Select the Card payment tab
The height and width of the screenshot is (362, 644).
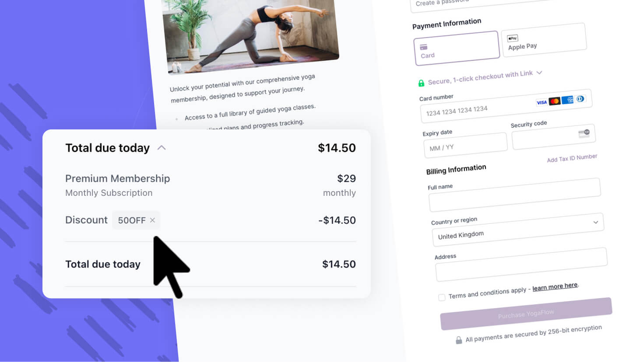click(x=457, y=48)
